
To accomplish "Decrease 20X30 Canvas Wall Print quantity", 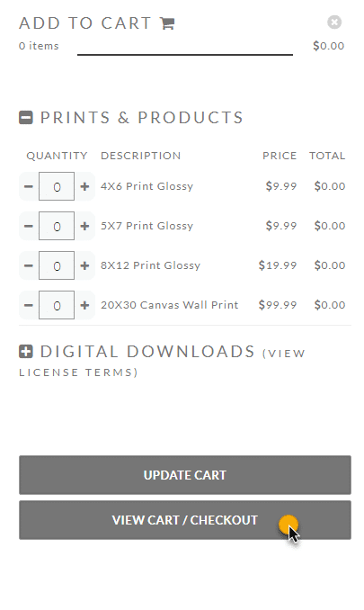I will [29, 305].
